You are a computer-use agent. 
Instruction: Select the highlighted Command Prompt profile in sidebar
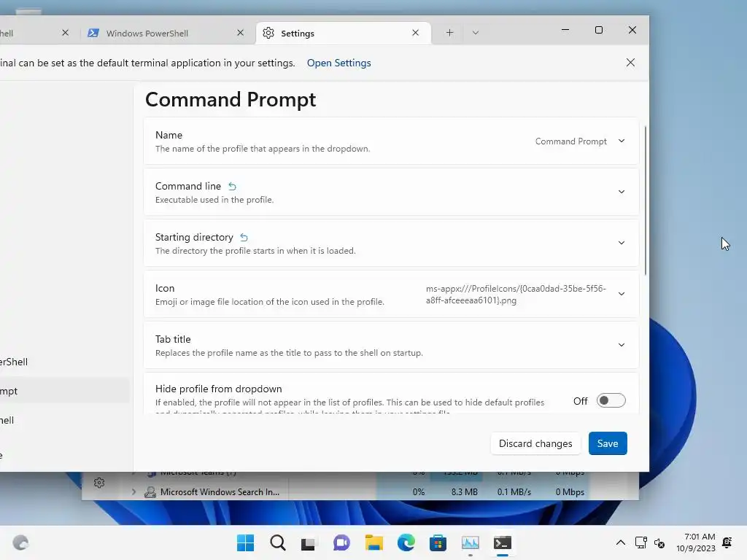pos(64,391)
